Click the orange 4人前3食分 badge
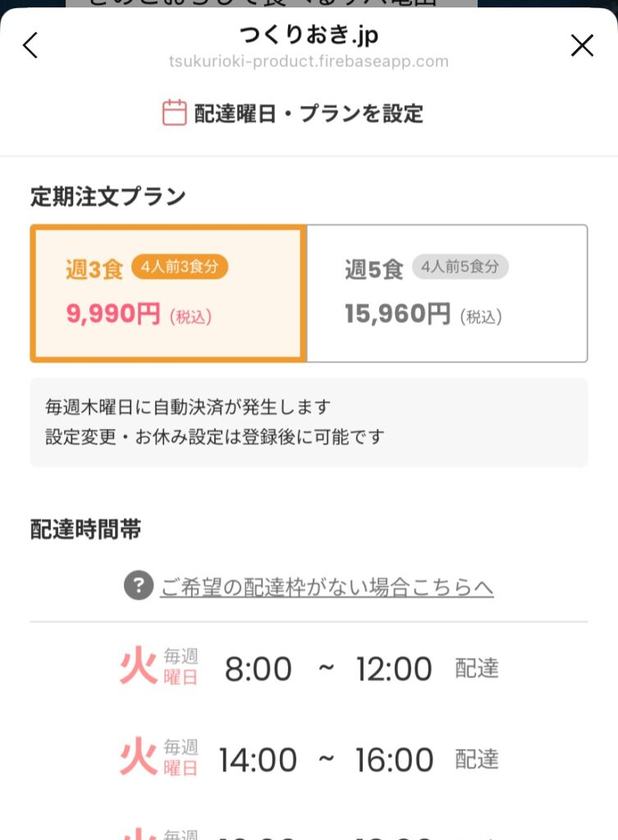This screenshot has width=618, height=840. click(180, 267)
